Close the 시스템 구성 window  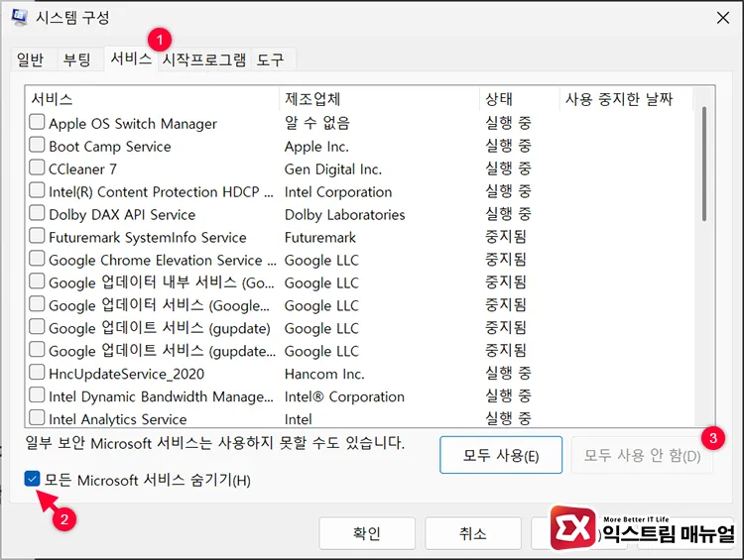(722, 18)
